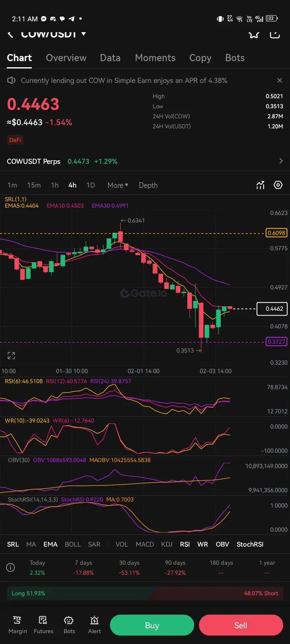This screenshot has height=644, width=290.
Task: Select the 4h timeframe
Action: (72, 185)
